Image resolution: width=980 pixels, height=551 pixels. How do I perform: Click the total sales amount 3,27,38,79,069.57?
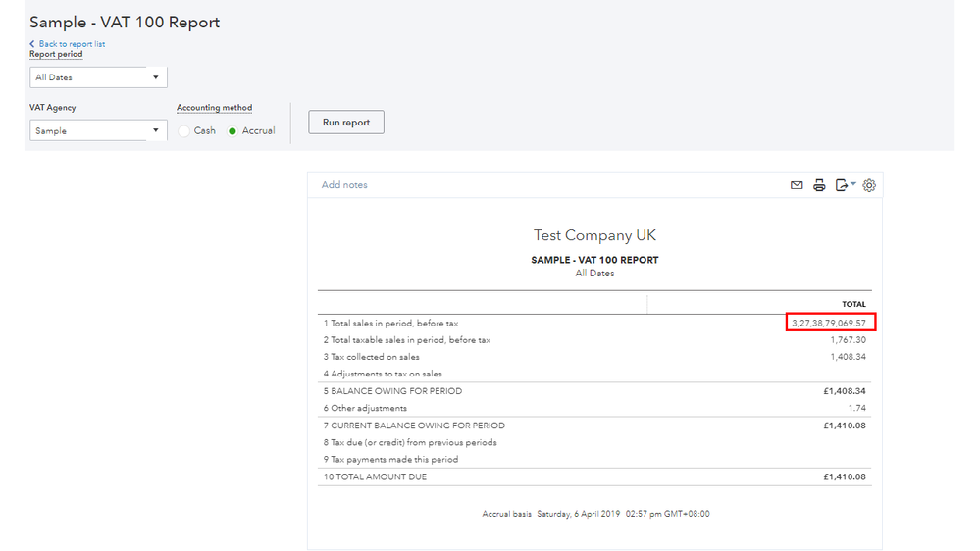[x=829, y=323]
